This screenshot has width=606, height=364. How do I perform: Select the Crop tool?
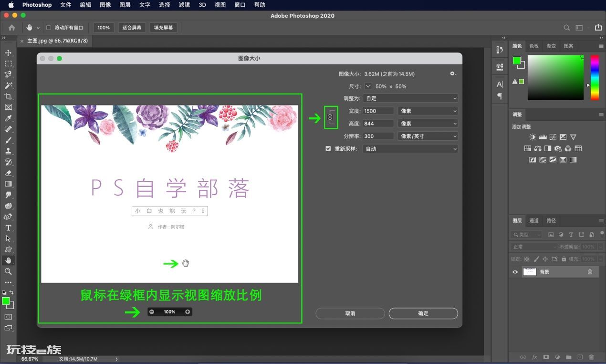[8, 96]
